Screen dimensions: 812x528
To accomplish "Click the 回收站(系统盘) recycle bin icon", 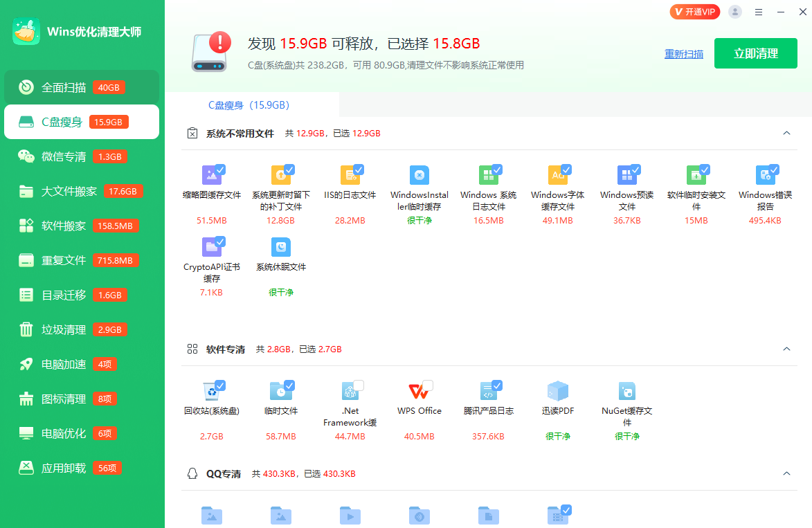I will [210, 392].
